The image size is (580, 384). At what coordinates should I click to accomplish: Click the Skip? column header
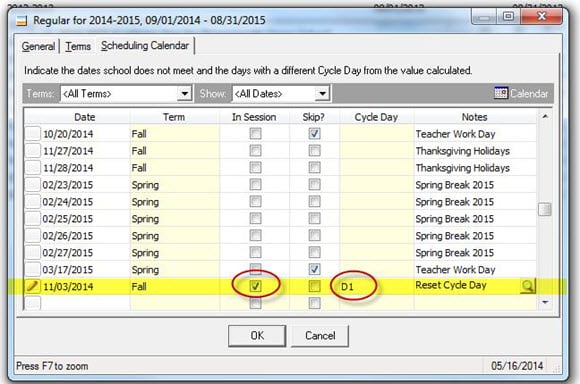tap(314, 117)
